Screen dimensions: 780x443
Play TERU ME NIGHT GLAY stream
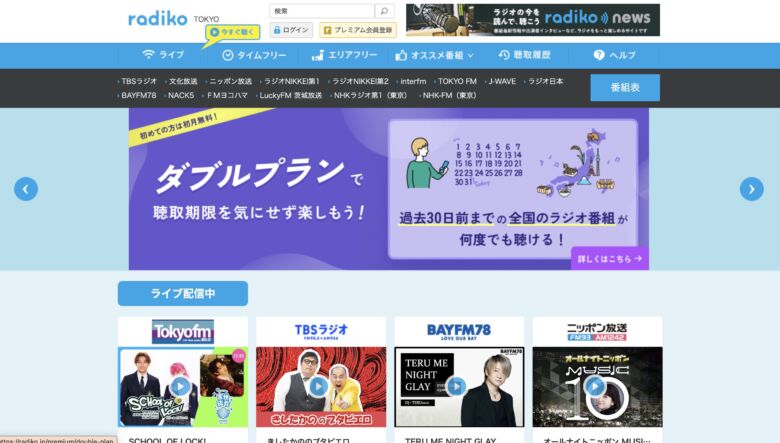tap(456, 386)
